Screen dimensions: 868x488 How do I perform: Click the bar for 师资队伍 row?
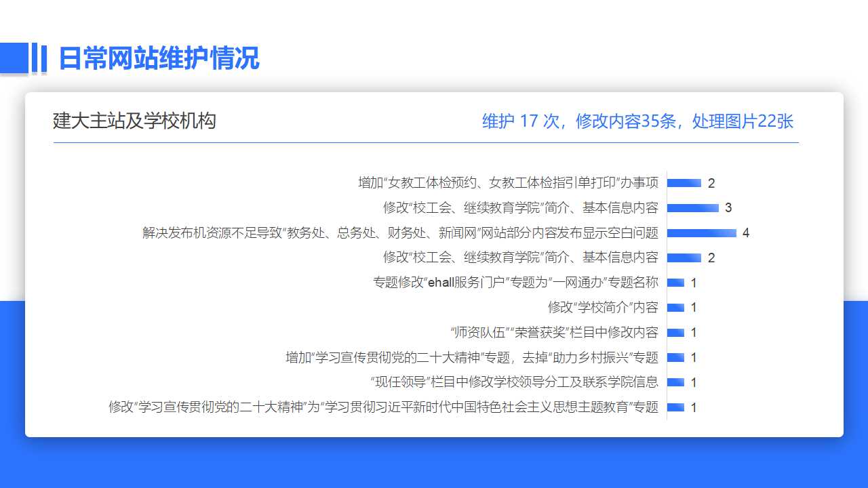[675, 333]
